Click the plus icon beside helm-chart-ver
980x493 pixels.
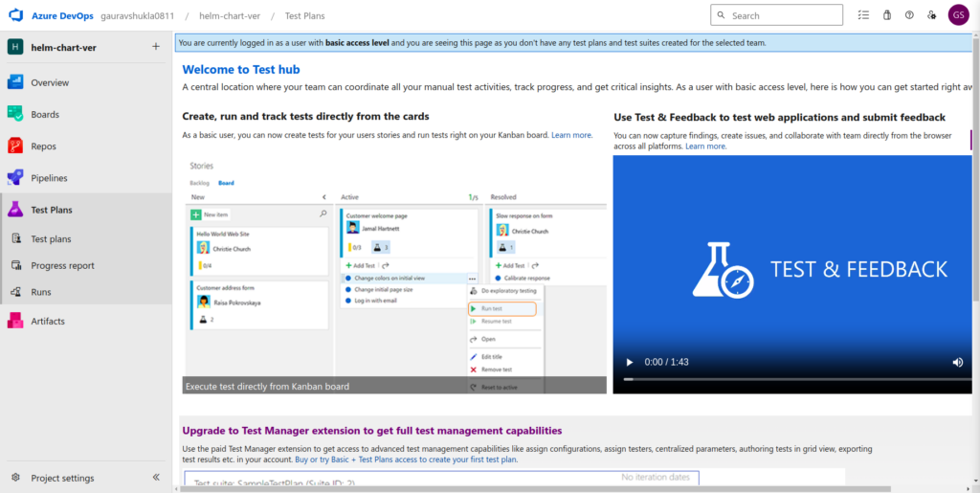pos(156,46)
